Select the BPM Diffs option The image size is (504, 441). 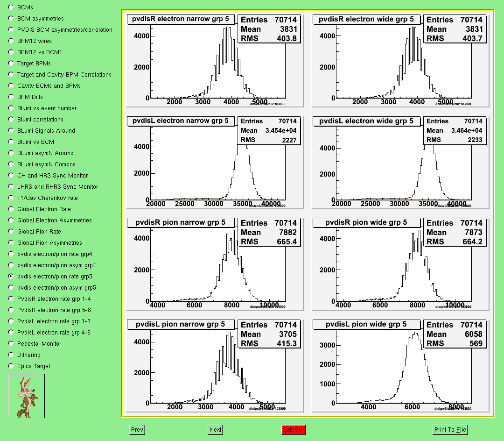pos(11,97)
